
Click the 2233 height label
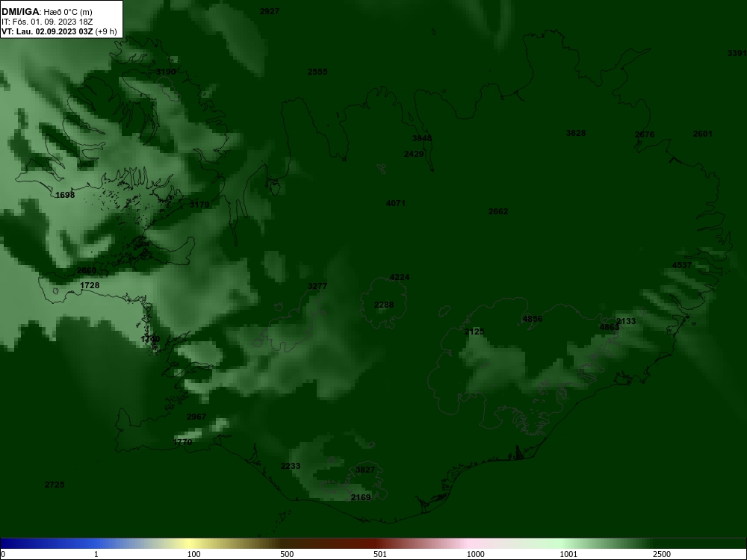[x=291, y=466]
